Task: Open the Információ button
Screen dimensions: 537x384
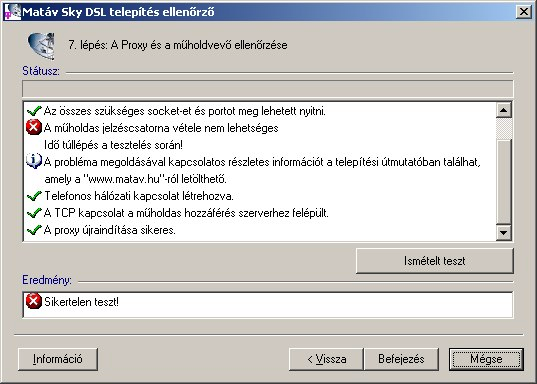Action: click(x=58, y=359)
